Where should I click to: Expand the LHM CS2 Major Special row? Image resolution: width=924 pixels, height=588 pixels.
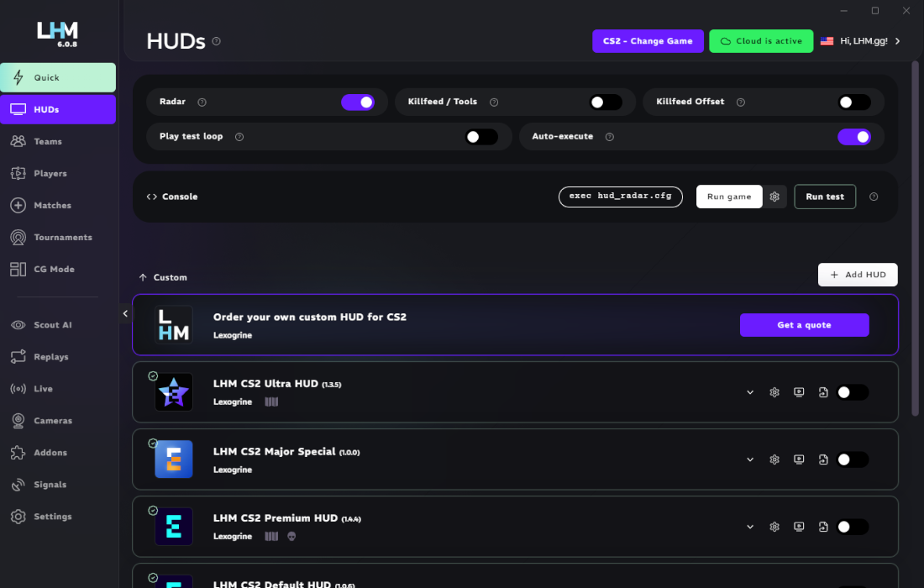(x=749, y=459)
